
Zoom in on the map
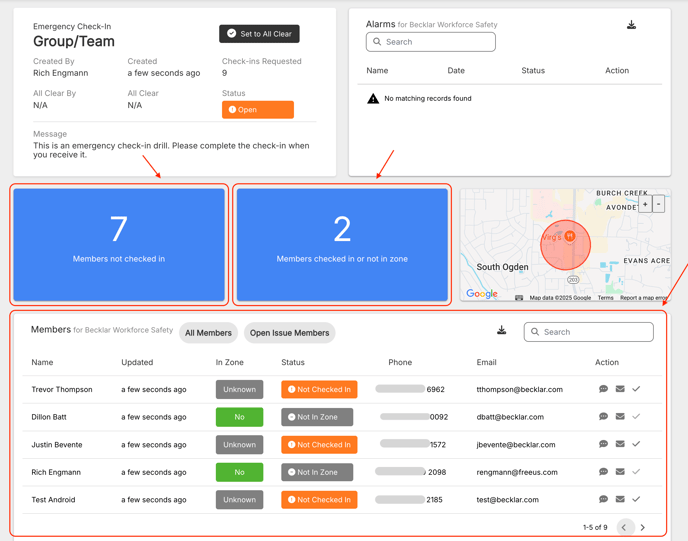(x=645, y=204)
